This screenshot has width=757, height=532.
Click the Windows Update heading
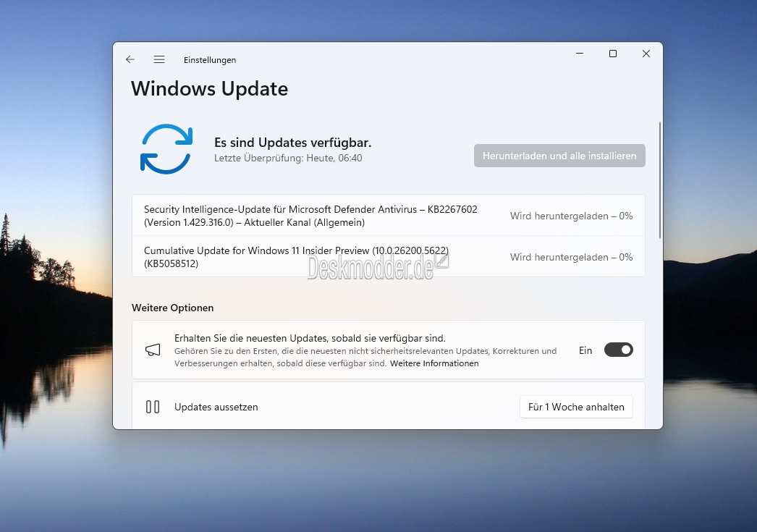pyautogui.click(x=210, y=89)
